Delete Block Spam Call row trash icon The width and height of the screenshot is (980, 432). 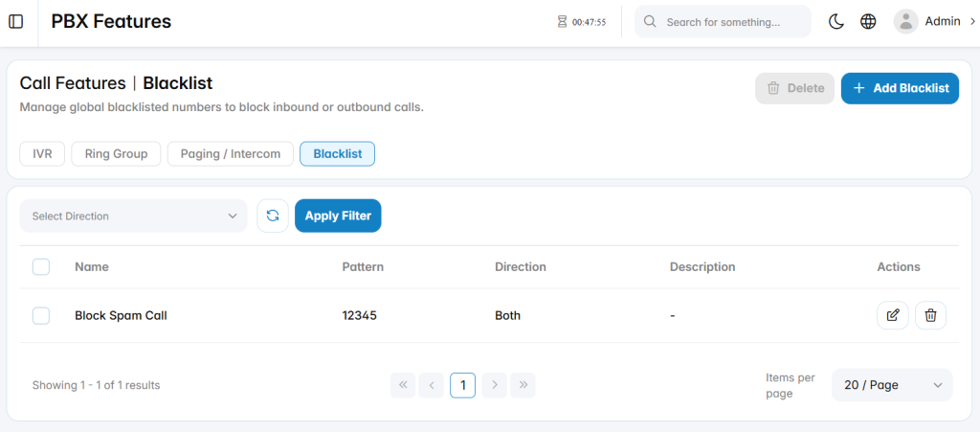(x=930, y=315)
